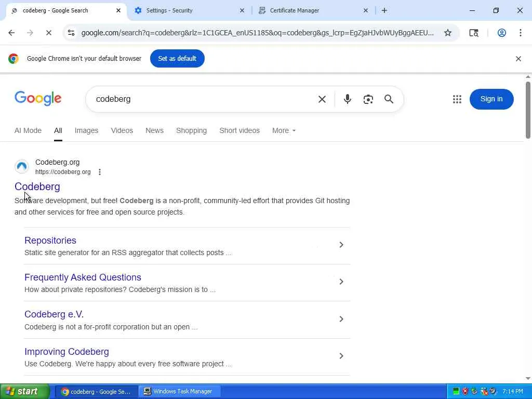This screenshot has height=399, width=532.
Task: Switch to Windows Task Manager in taskbar
Action: coord(180,392)
